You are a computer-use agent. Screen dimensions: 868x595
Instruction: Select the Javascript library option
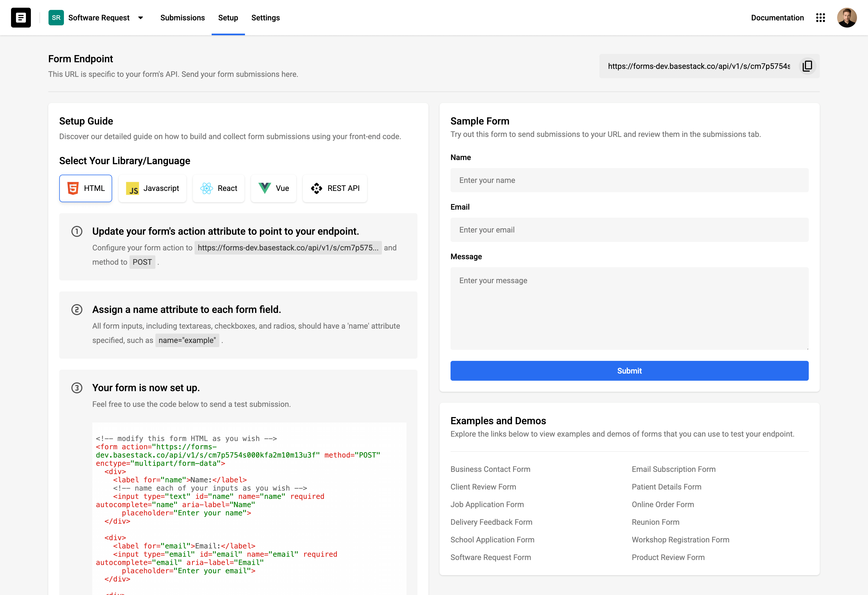[152, 188]
